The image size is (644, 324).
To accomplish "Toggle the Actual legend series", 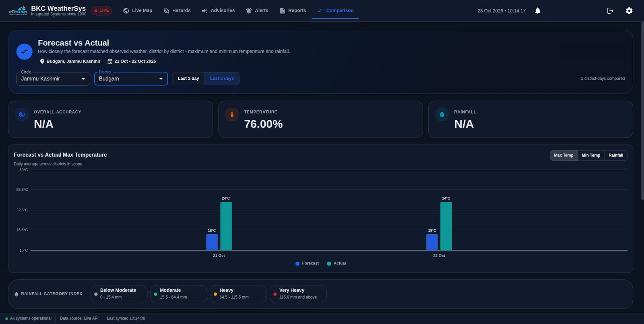I will pos(336,264).
